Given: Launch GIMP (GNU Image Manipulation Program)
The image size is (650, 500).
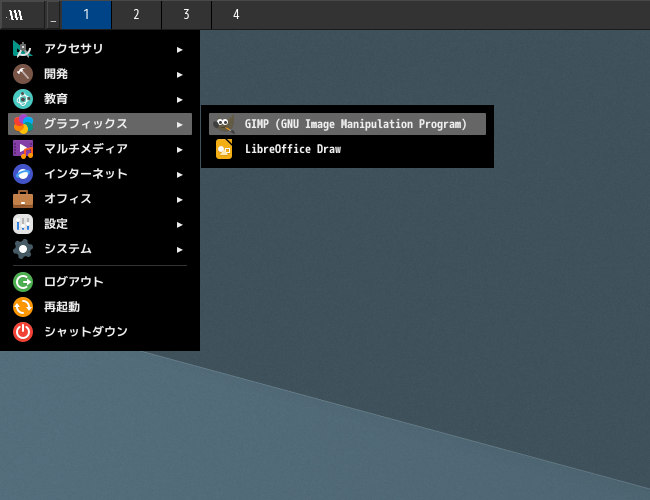Looking at the screenshot, I should coord(347,124).
